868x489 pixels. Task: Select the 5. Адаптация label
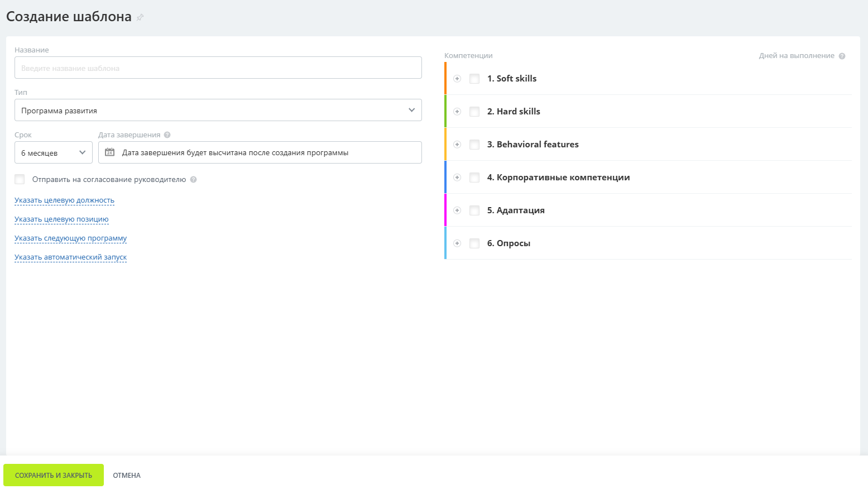tap(516, 210)
